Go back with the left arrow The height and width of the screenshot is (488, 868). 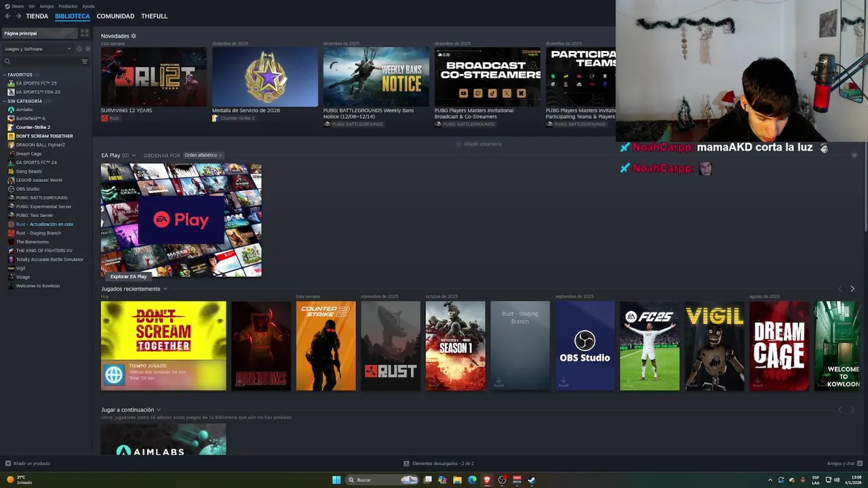point(7,16)
